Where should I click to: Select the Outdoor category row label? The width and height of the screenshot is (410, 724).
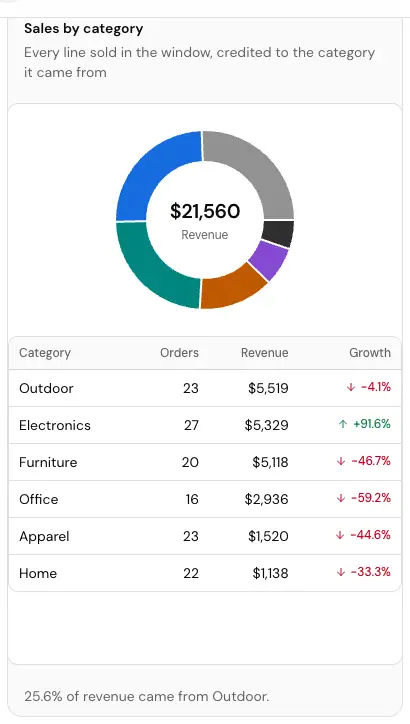[x=46, y=388]
